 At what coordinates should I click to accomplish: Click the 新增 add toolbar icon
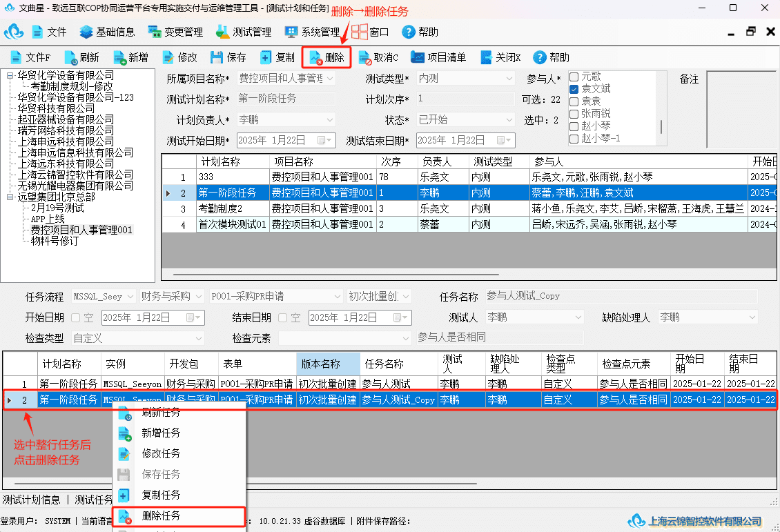(120, 58)
